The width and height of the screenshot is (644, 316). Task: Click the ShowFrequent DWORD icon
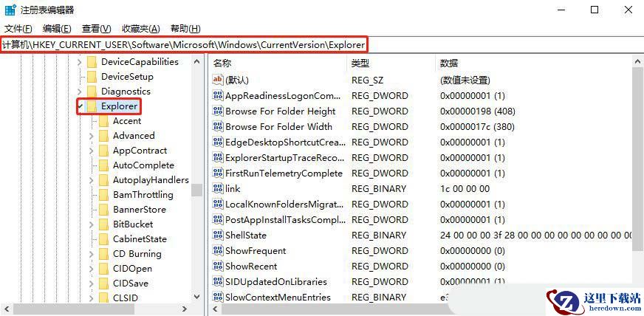click(218, 251)
